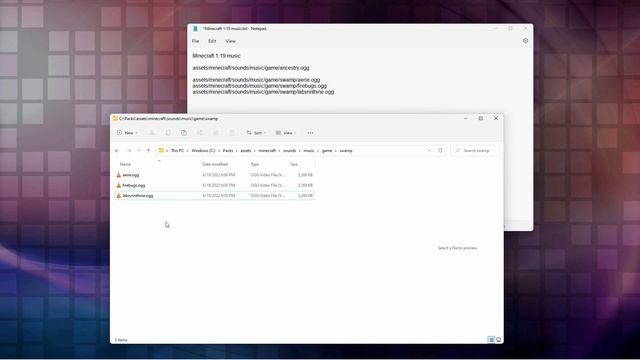Screen dimensions: 640x360
Task: Click the New button in File Explorer
Action: [127, 133]
